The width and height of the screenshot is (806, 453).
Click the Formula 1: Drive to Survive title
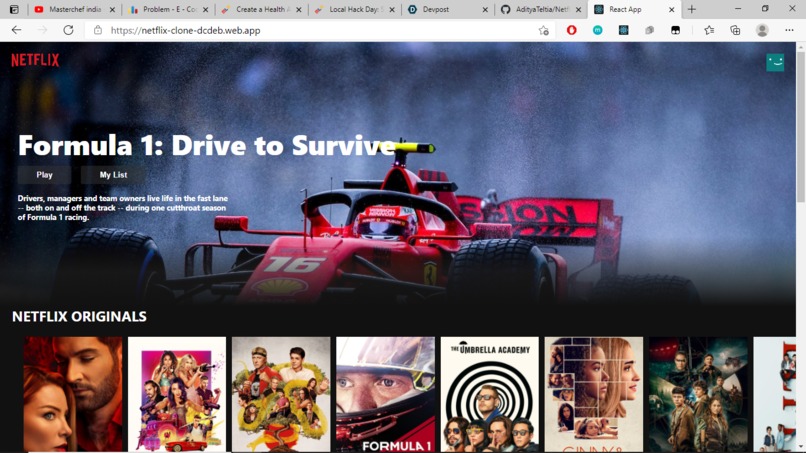(x=207, y=145)
